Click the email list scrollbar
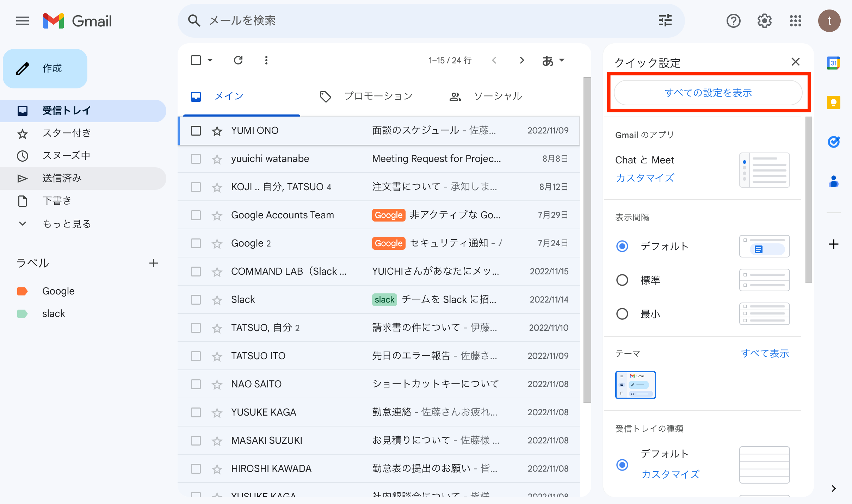The width and height of the screenshot is (852, 504). (587, 239)
